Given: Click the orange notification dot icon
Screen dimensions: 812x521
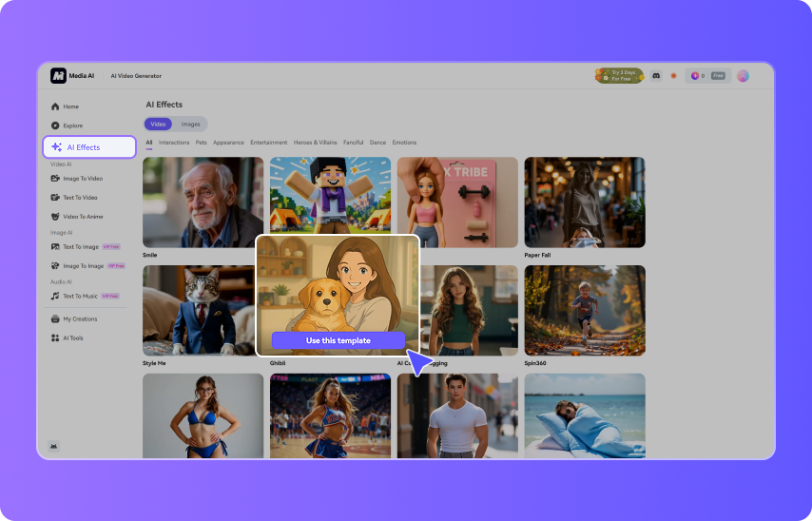Looking at the screenshot, I should tap(674, 75).
